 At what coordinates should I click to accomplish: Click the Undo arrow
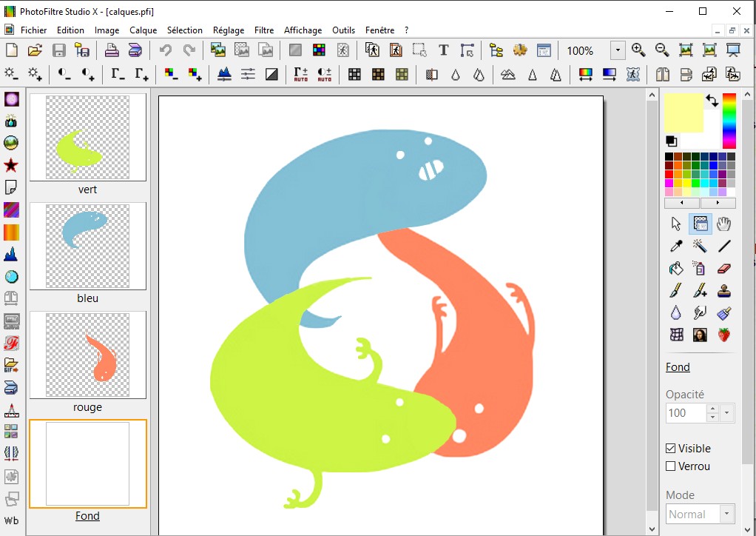[166, 50]
